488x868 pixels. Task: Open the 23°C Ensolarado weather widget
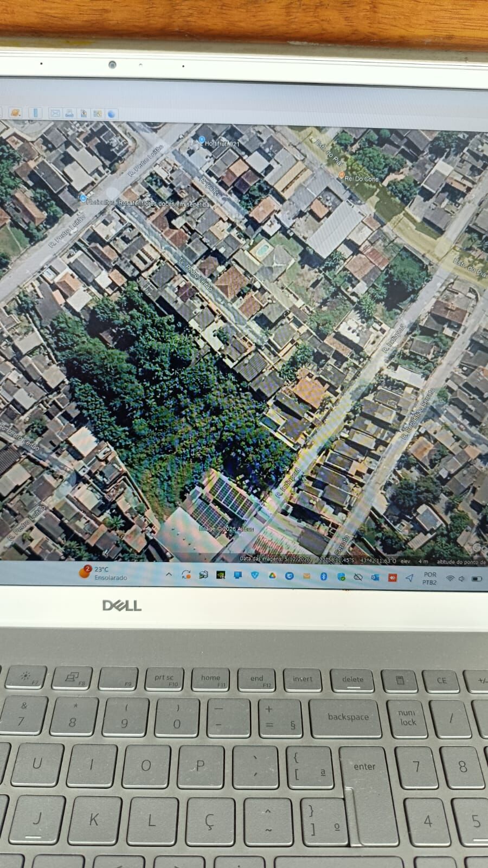(104, 573)
